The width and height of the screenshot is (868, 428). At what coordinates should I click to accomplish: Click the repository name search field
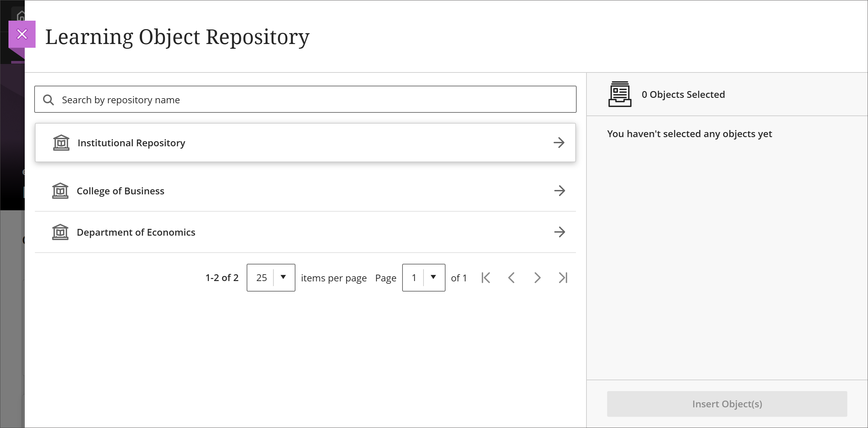[237, 99]
